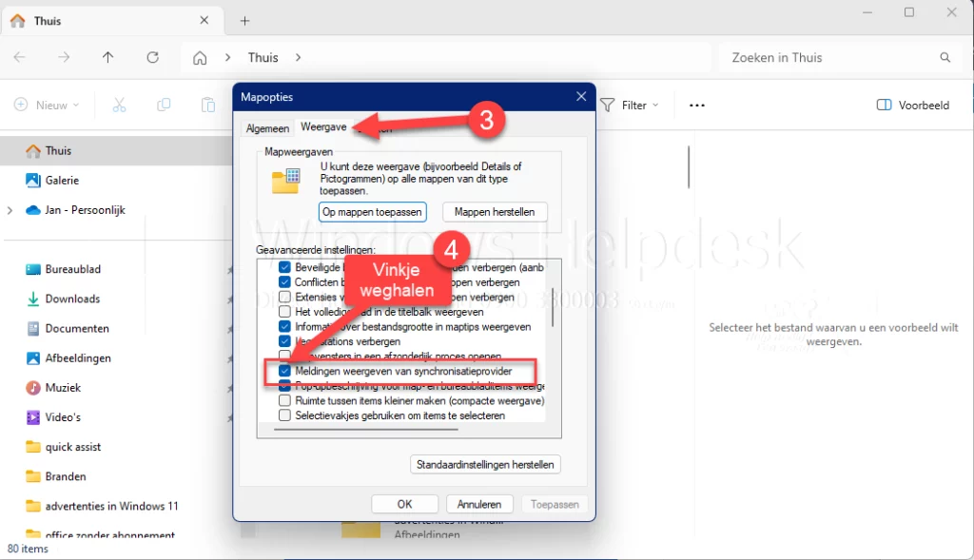Toggle Informatie over bestandsgrootte in maptips
This screenshot has height=560, width=974.
(x=284, y=326)
